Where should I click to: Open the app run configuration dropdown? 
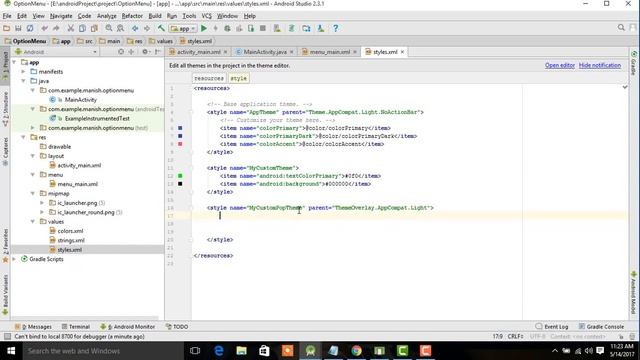pos(183,29)
